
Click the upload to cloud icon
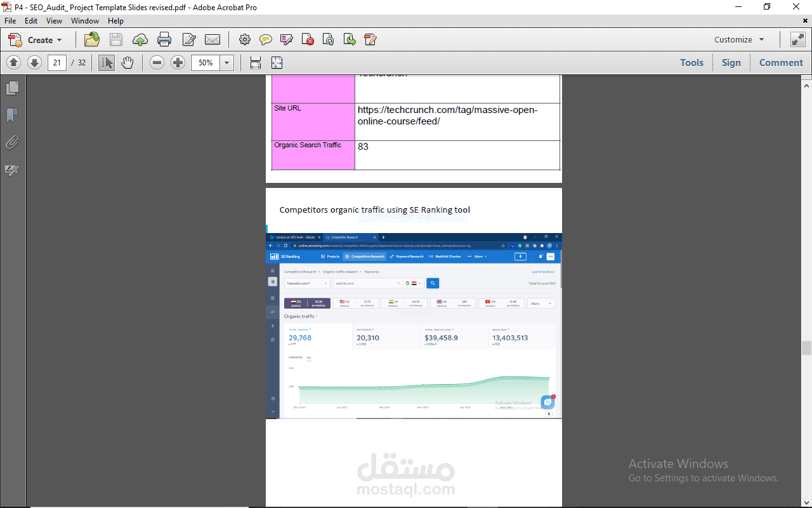tap(140, 40)
